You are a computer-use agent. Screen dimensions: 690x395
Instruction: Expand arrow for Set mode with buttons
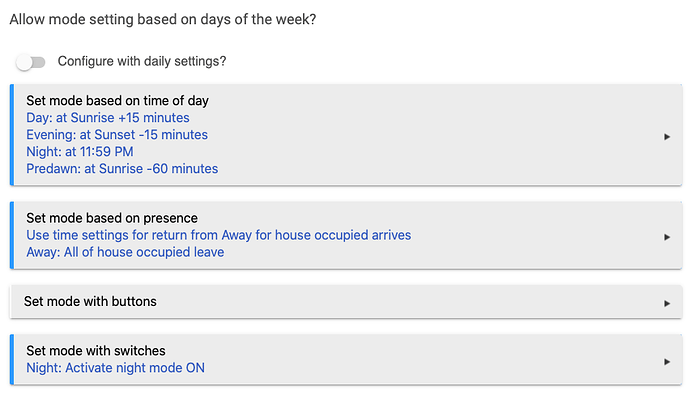point(667,304)
